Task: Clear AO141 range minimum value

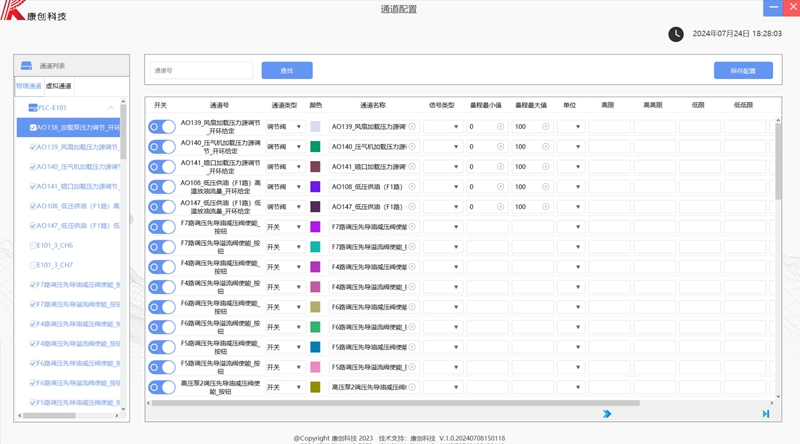Action: pos(501,166)
